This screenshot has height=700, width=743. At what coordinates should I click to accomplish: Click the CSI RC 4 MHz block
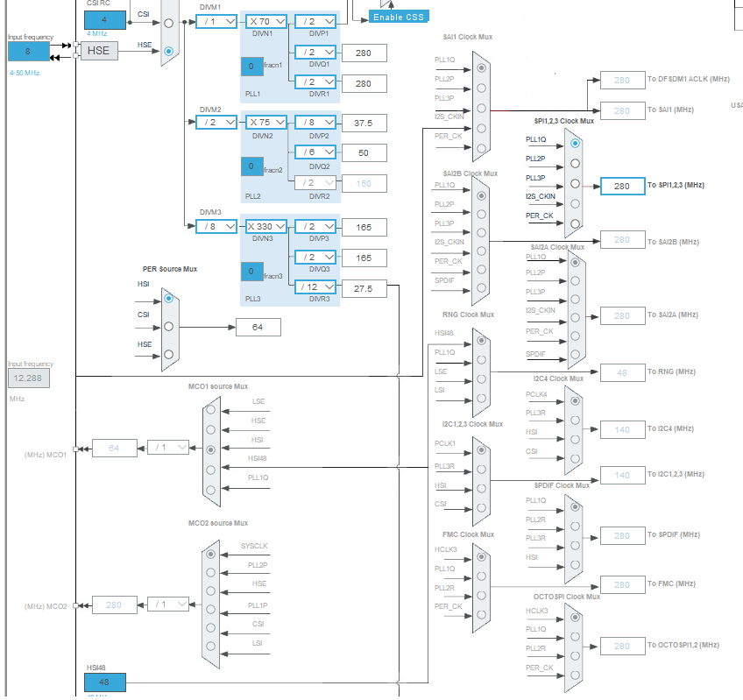pyautogui.click(x=105, y=20)
